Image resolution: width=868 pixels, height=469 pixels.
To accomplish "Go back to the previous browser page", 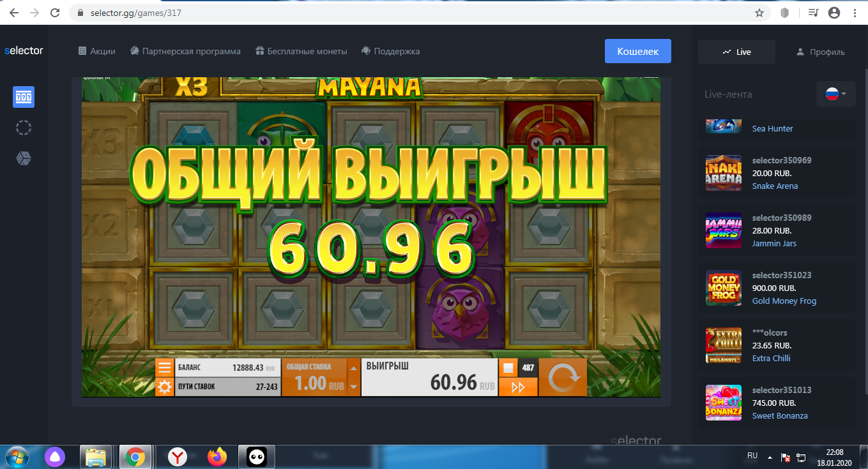I will click(14, 13).
